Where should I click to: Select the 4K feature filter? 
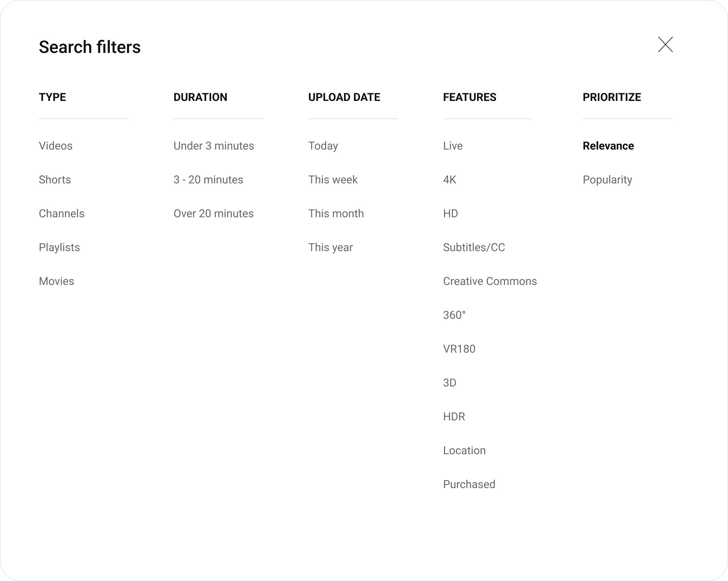tap(450, 180)
